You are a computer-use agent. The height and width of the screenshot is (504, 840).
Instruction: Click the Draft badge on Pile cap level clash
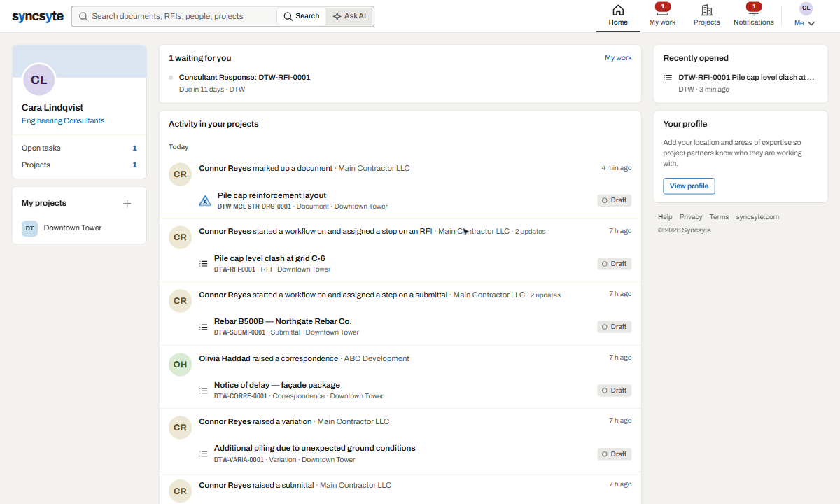615,264
